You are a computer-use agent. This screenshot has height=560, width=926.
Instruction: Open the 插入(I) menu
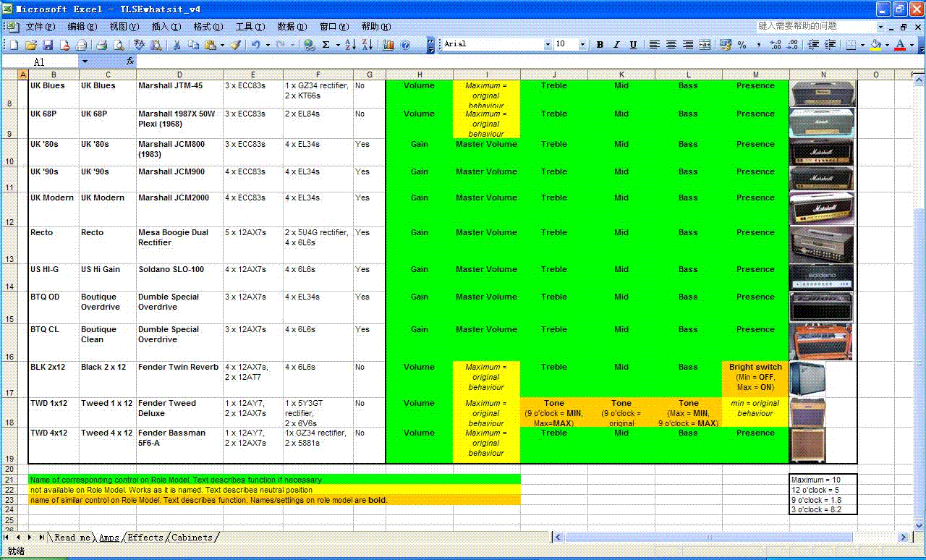pos(166,27)
